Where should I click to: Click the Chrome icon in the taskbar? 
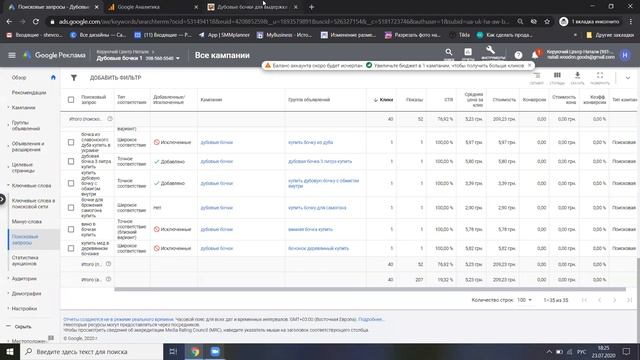pos(195,351)
